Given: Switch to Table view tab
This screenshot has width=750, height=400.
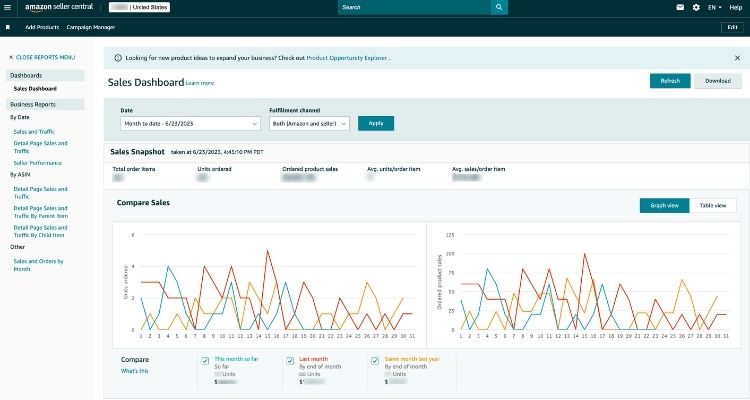Looking at the screenshot, I should 713,205.
